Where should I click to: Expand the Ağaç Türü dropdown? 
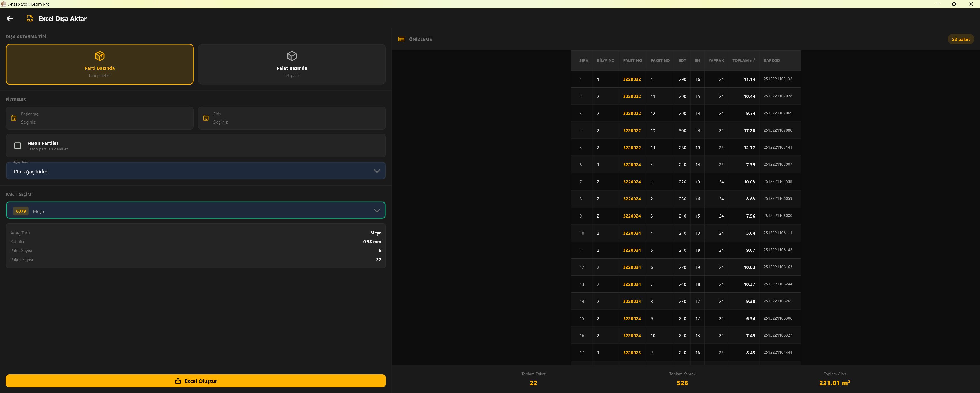point(195,171)
